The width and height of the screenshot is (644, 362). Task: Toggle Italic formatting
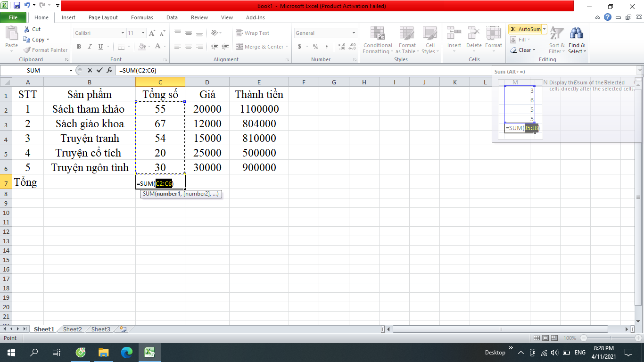pyautogui.click(x=90, y=47)
